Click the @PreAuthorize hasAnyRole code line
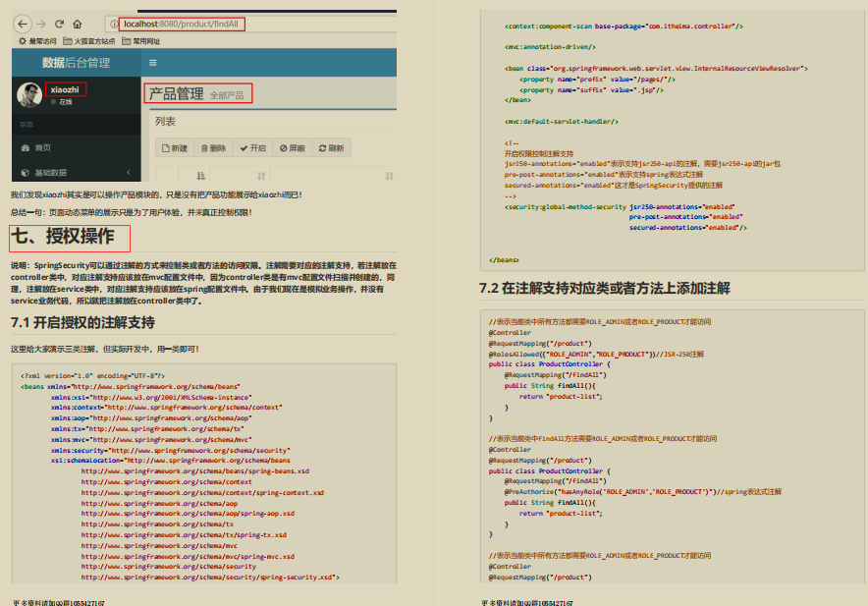868x606 pixels. [643, 491]
